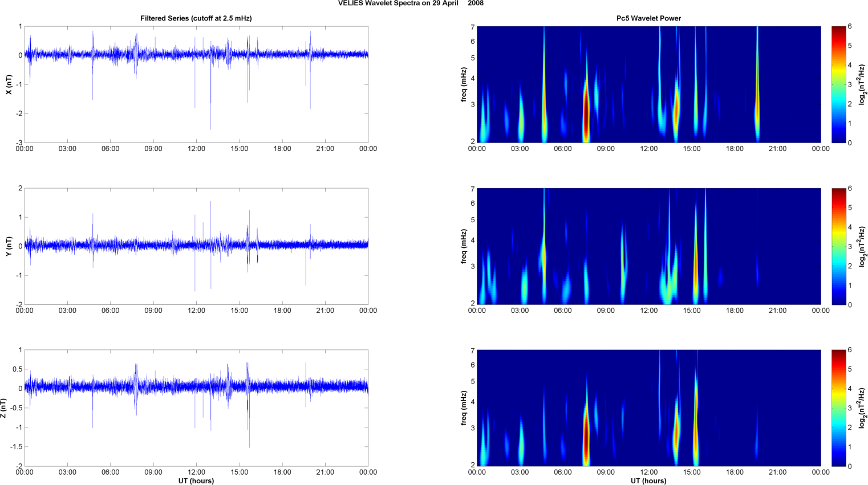Click the "0.5" tick on the Z (nT) axis
The width and height of the screenshot is (868, 485).
click(18, 369)
